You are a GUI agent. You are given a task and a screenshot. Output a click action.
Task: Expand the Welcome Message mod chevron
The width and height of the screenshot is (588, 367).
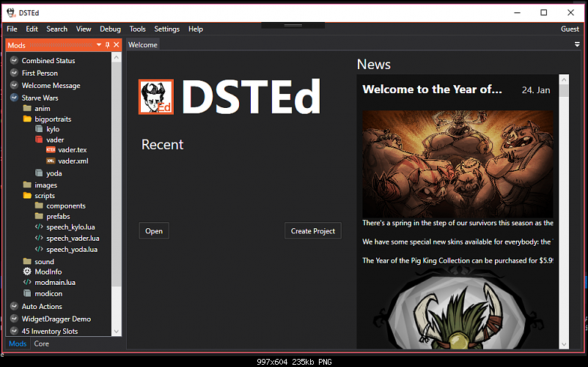coord(14,85)
